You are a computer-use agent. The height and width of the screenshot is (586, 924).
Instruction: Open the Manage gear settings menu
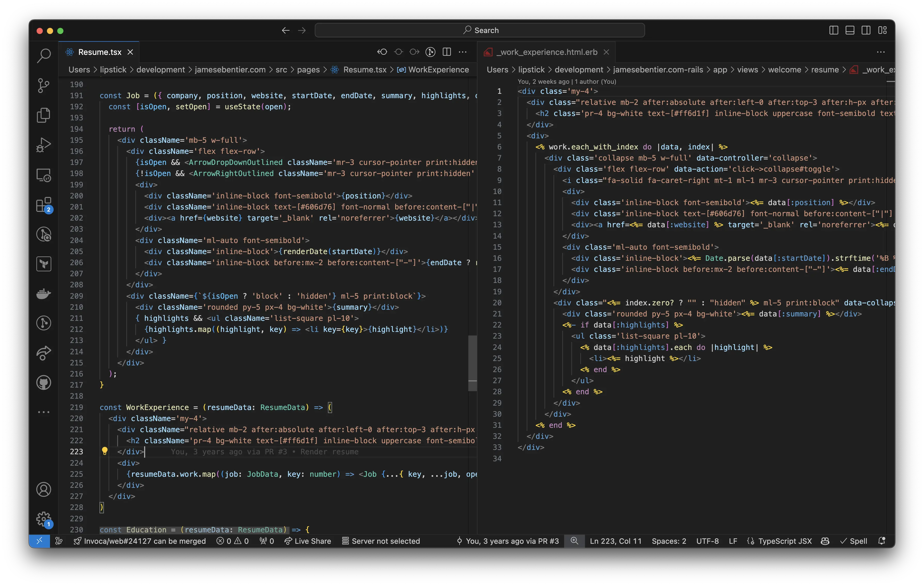[x=44, y=520]
